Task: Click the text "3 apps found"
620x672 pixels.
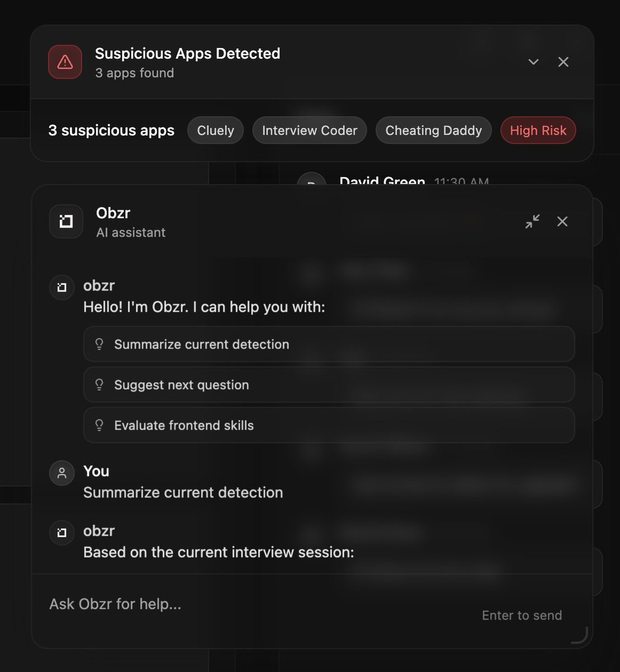Action: click(134, 73)
